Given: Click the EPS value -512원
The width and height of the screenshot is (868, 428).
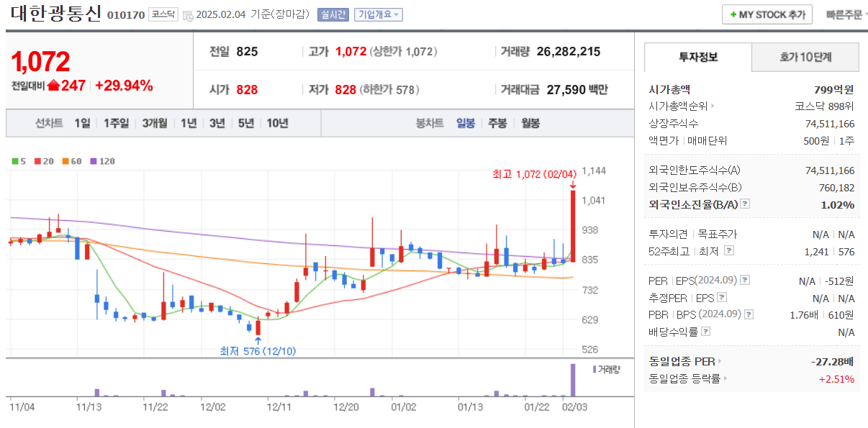Looking at the screenshot, I should point(840,281).
